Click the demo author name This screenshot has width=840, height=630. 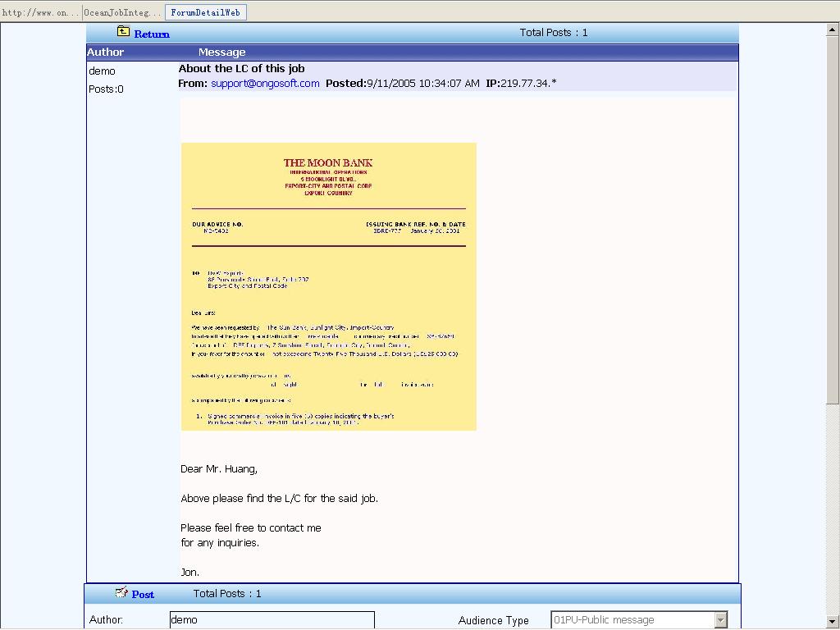point(102,71)
